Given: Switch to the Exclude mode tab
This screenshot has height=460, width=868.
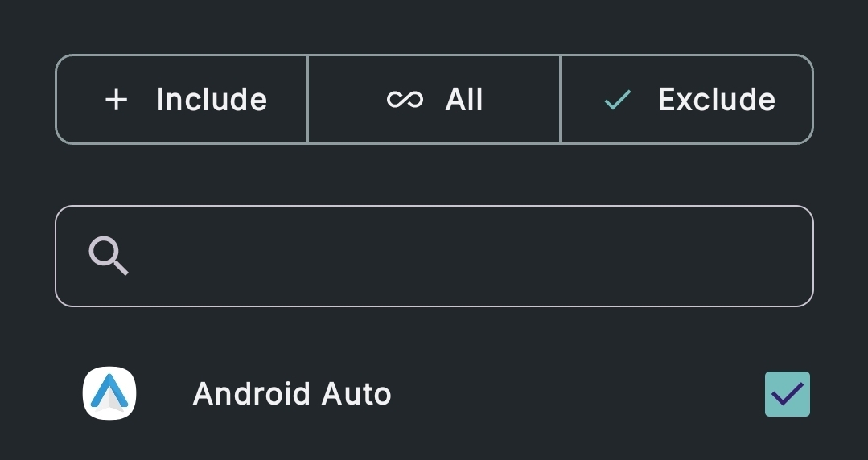Looking at the screenshot, I should tap(686, 100).
